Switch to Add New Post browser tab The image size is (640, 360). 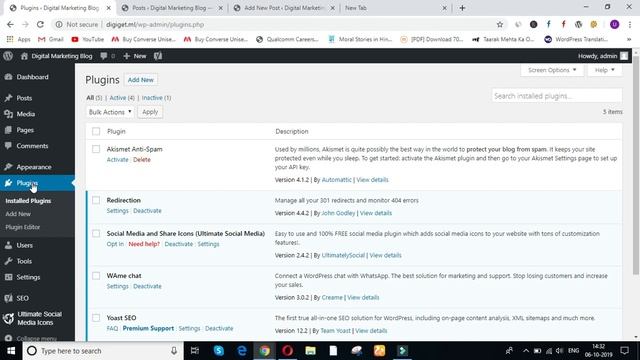point(284,8)
